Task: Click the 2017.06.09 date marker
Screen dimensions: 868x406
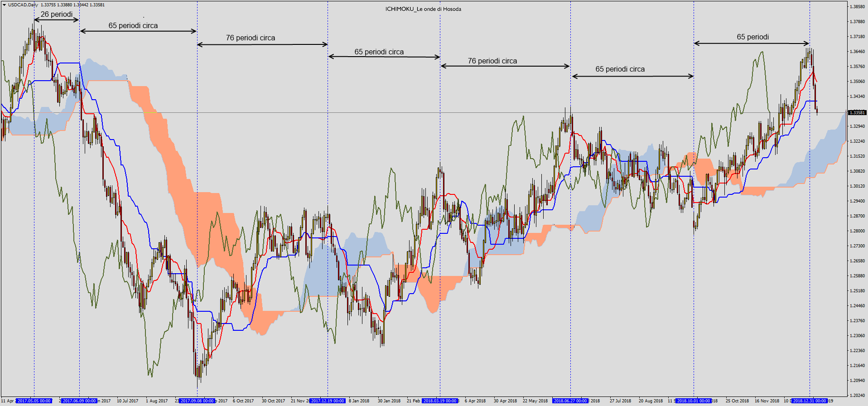Action: tap(79, 401)
